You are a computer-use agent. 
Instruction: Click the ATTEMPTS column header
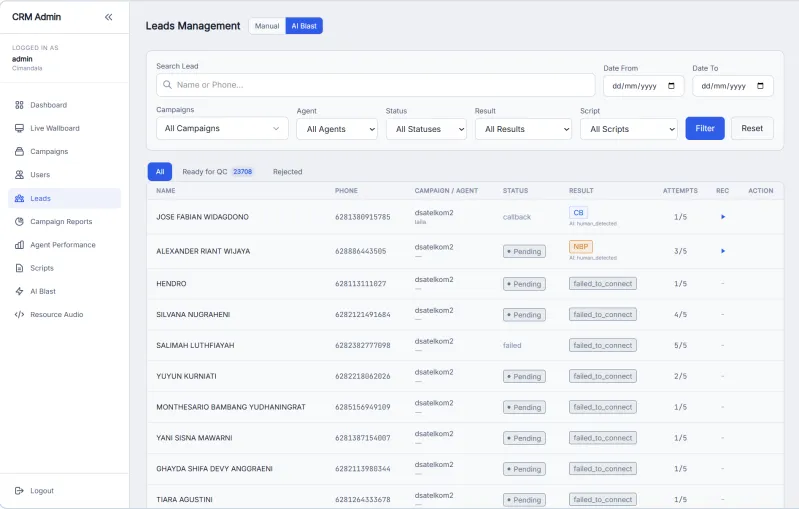pyautogui.click(x=680, y=191)
